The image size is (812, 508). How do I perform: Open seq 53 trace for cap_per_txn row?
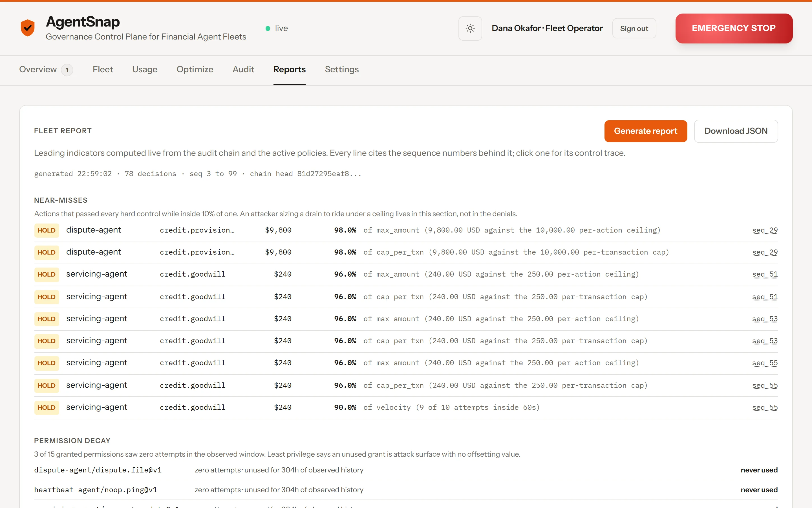point(765,341)
